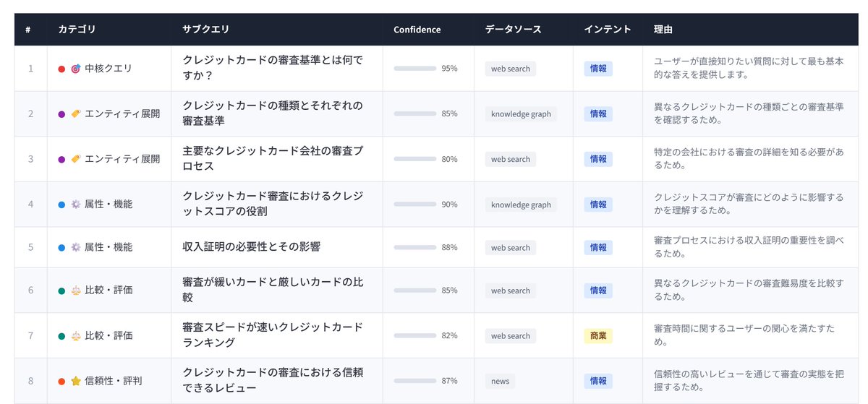Screen dimensions: 868x404
Task: Click the web search tag in row 5
Action: [511, 247]
